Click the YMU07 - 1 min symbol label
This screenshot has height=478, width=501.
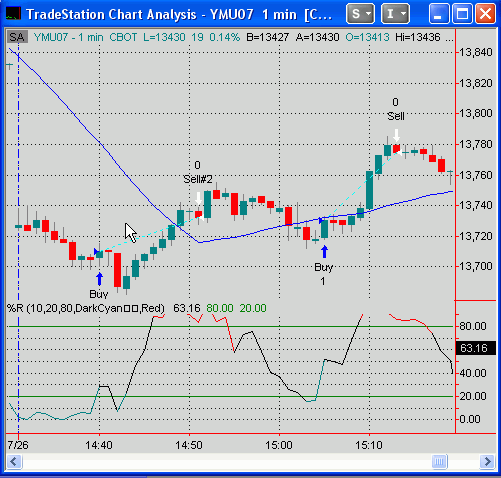coord(69,37)
